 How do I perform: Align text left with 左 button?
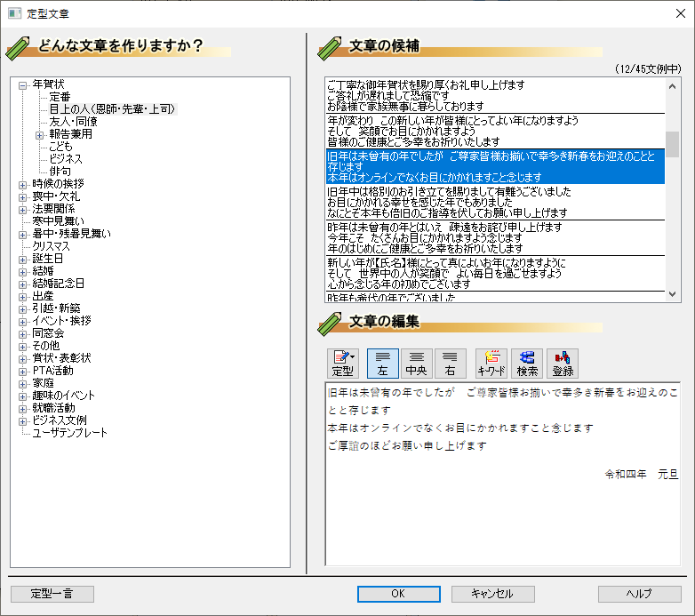pos(382,364)
